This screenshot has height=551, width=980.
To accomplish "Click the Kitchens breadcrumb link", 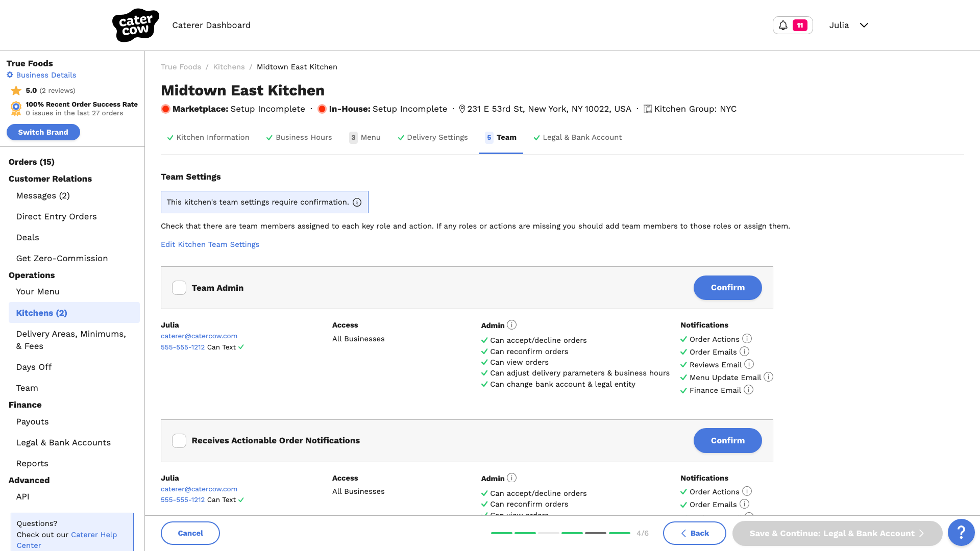I will click(x=229, y=67).
